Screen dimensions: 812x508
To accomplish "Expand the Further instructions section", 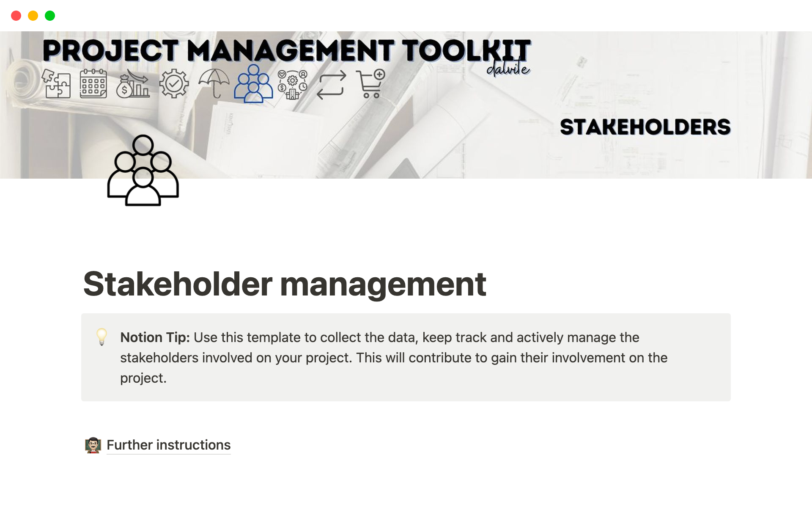I will 168,444.
